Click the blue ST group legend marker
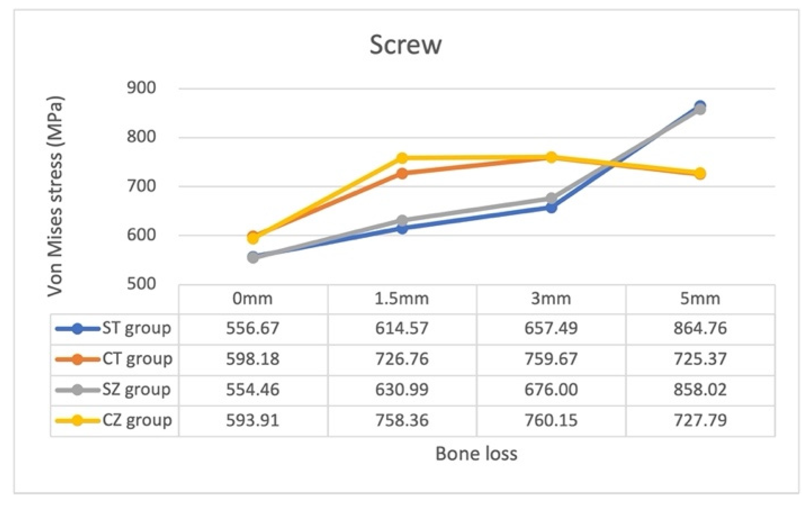812x505 pixels. coord(78,329)
